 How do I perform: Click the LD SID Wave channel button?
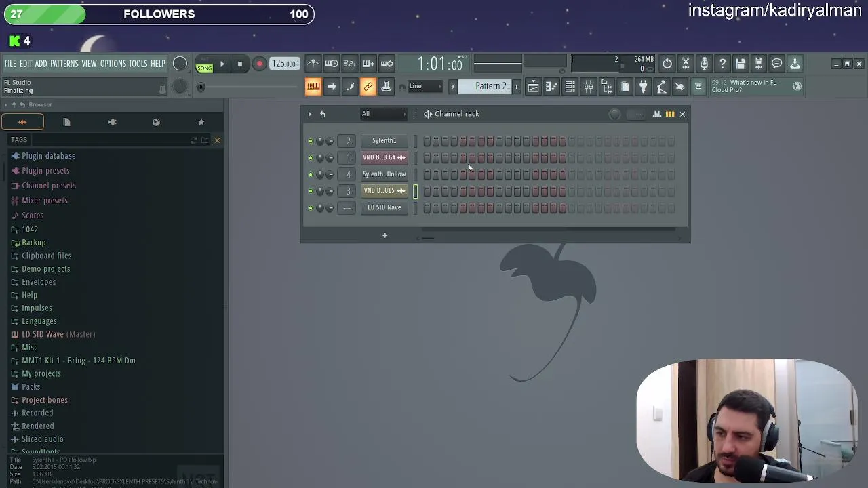[x=384, y=208]
